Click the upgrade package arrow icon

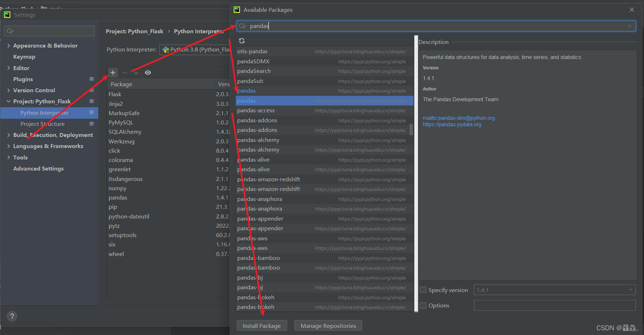(x=136, y=73)
